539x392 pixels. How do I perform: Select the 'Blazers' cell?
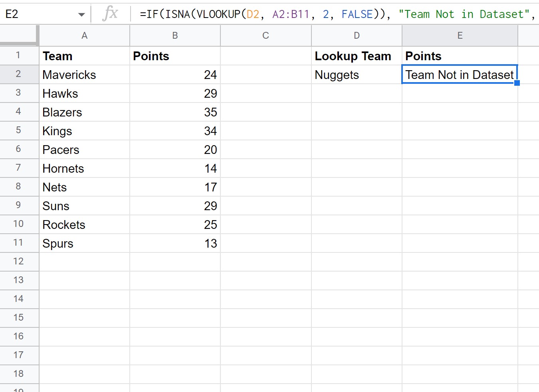[85, 112]
